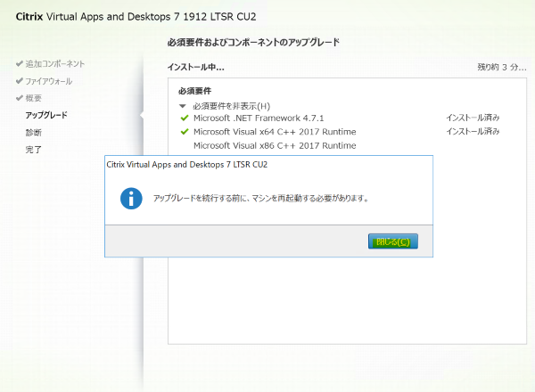Viewport: 535px width, 392px height.
Task: Select Microsoft Visual x64 C++ 2017 Runtime text
Action: tap(275, 132)
